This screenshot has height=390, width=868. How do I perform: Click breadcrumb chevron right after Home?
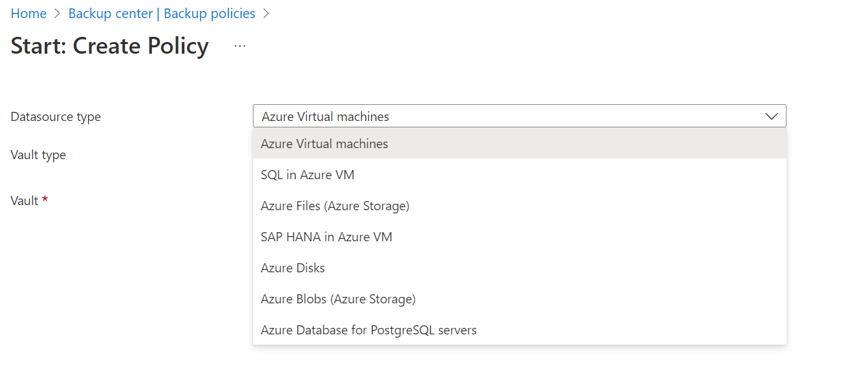click(x=58, y=14)
